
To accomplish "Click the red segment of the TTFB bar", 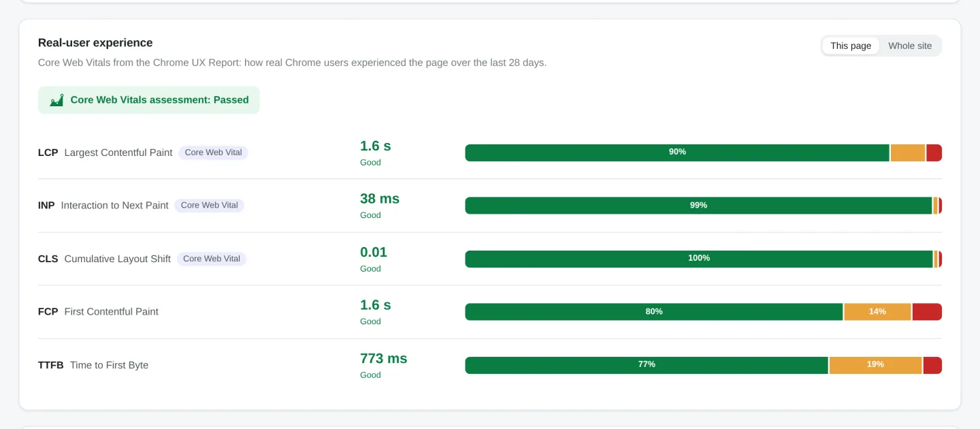I will point(932,365).
